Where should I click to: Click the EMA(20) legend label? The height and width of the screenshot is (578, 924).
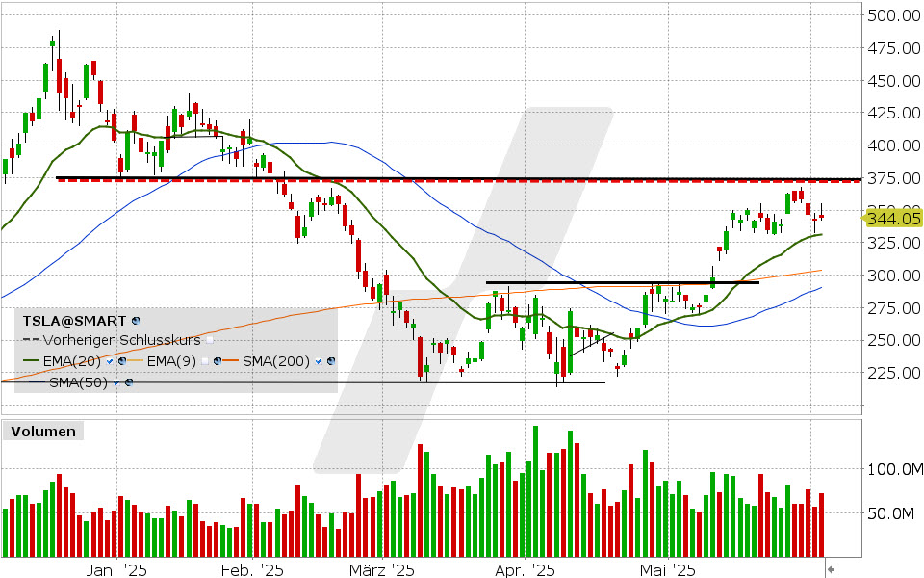(72, 361)
